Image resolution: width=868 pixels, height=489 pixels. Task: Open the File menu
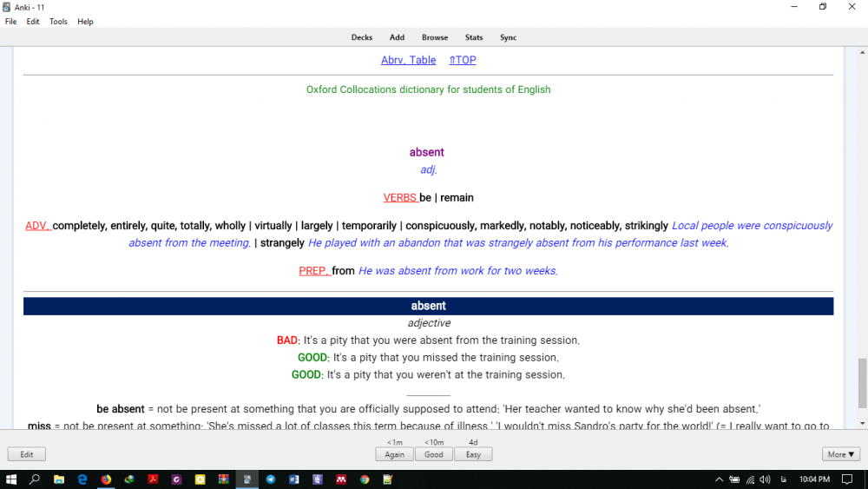(x=10, y=22)
